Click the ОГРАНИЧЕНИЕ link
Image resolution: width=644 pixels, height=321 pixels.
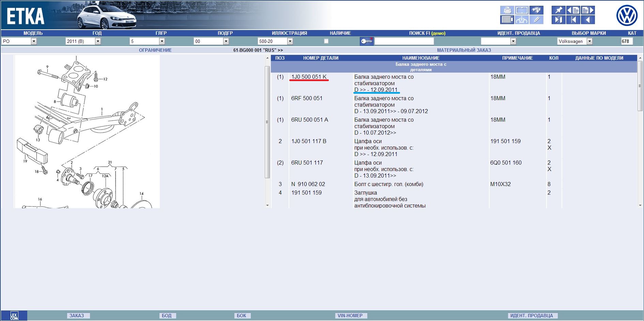(155, 50)
